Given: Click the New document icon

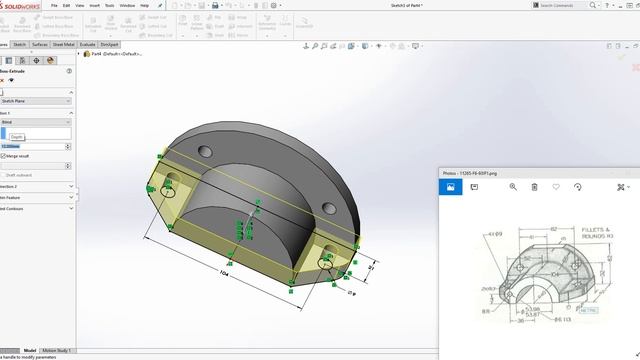Looking at the screenshot, I should point(175,6).
